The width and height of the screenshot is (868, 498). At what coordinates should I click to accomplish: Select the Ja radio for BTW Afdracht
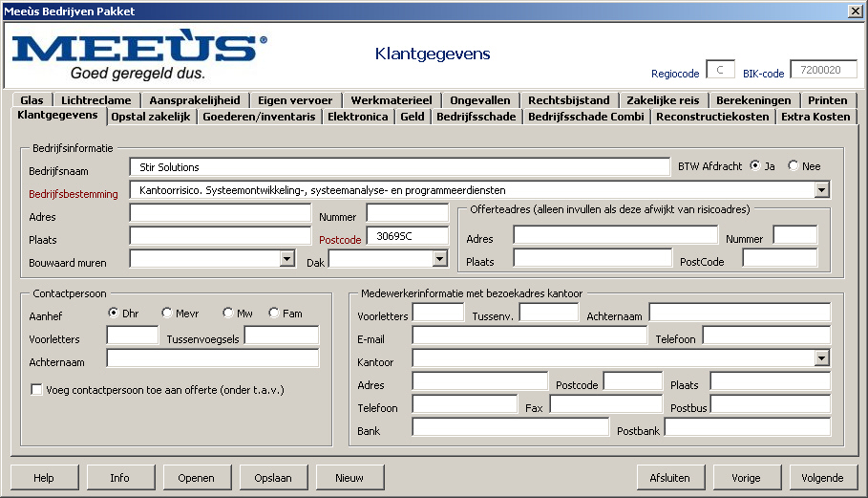coord(754,165)
